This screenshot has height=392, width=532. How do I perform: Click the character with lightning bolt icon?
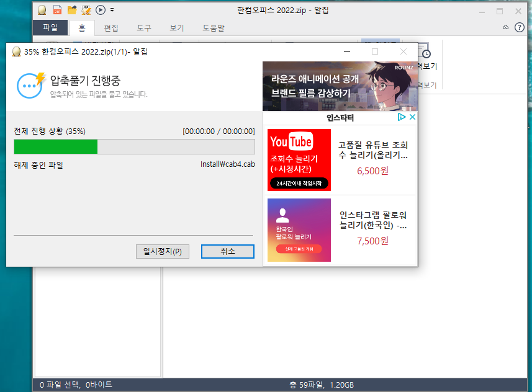[86, 10]
